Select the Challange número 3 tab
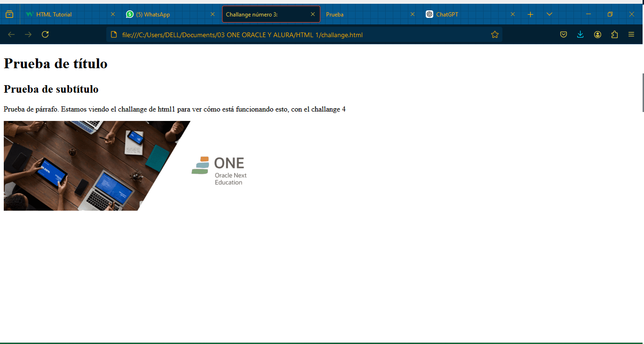 click(x=271, y=15)
